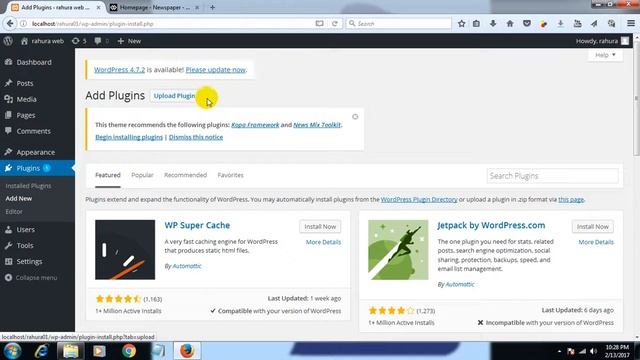Screen dimensions: 640x360
Task: Click the WP Super Cache thumbnail
Action: click(x=125, y=250)
